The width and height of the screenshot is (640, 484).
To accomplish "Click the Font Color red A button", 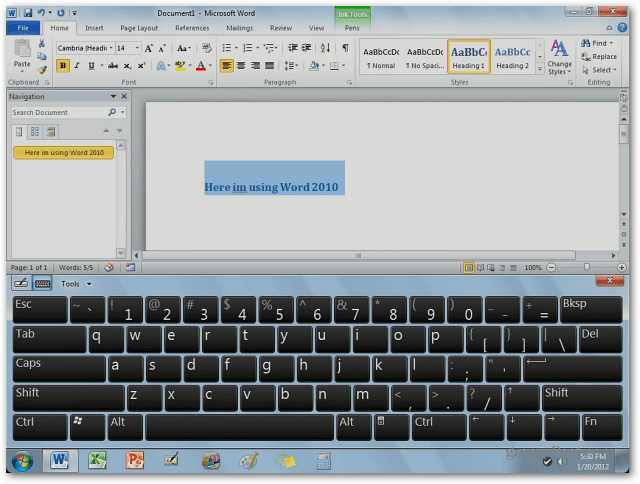I will 201,66.
